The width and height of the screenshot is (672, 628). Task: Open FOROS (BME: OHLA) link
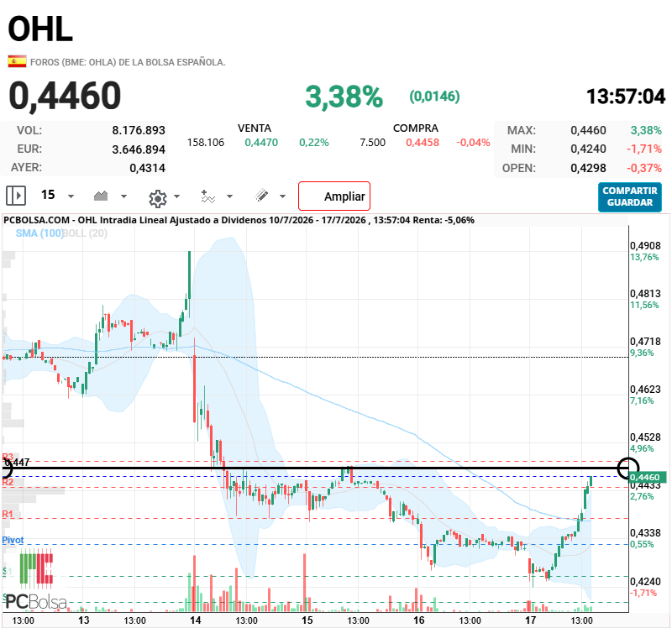point(128,62)
